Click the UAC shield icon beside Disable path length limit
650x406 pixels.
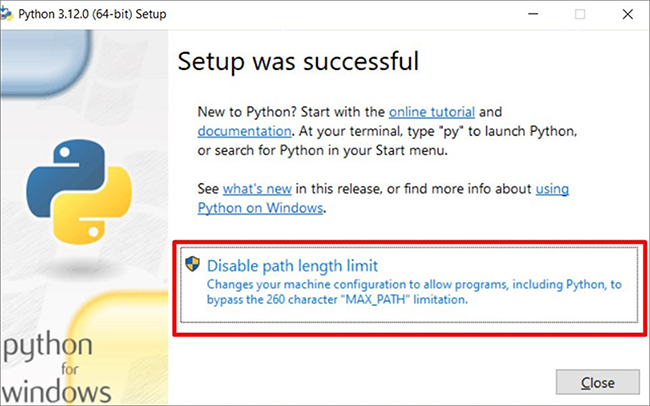[192, 264]
